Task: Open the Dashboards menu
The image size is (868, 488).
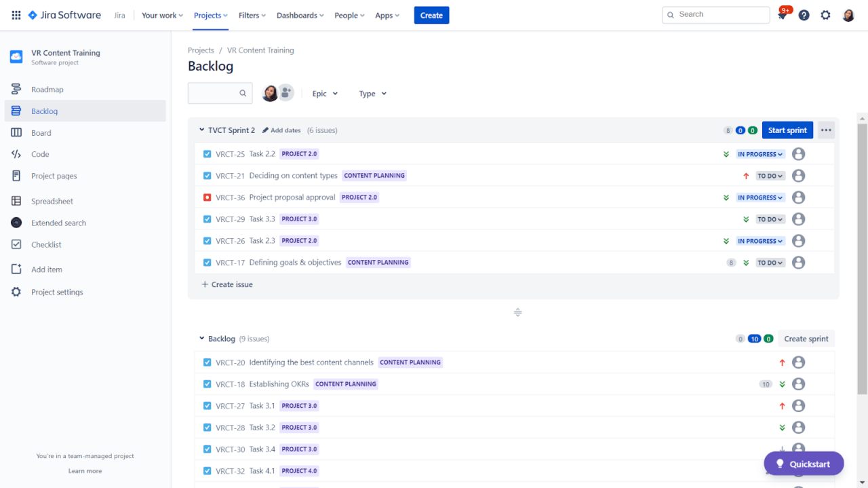Action: tap(300, 15)
